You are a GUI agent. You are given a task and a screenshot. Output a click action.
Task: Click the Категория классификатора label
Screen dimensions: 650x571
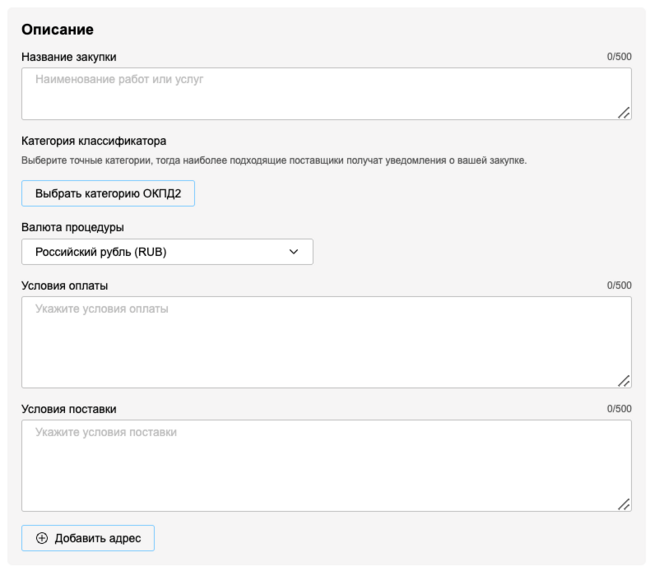[94, 141]
